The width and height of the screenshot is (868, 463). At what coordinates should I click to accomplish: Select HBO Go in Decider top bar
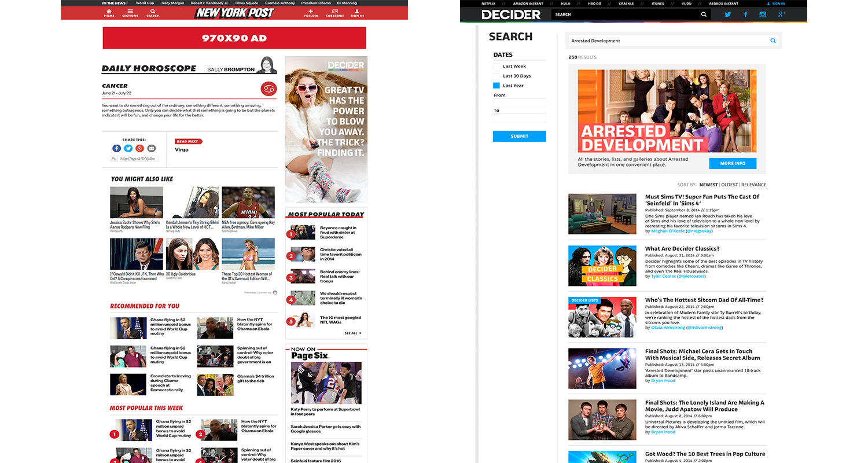click(x=594, y=3)
